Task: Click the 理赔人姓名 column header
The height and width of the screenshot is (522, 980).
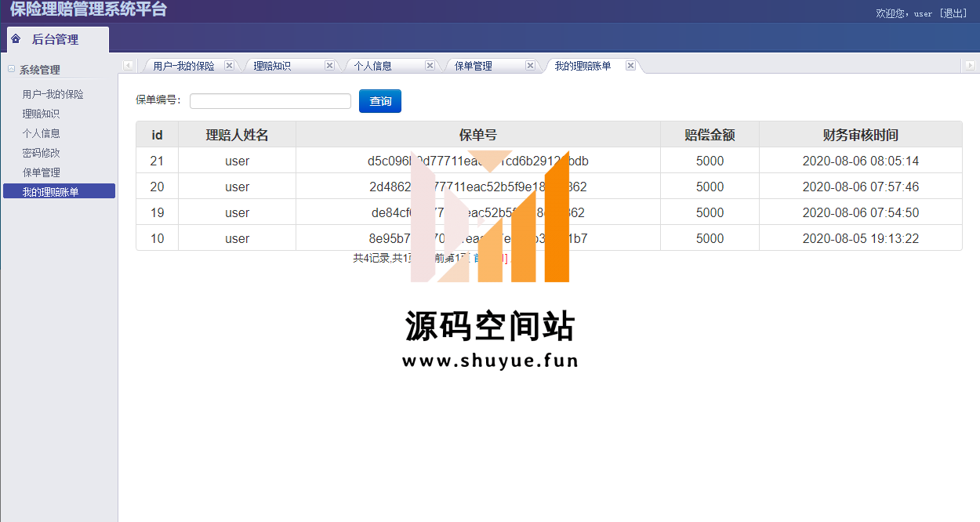Action: (238, 135)
